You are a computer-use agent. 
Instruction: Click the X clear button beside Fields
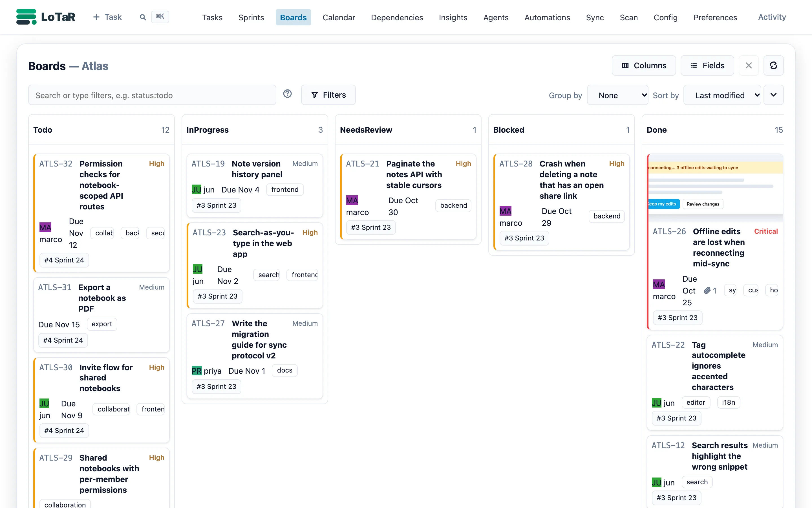point(749,65)
